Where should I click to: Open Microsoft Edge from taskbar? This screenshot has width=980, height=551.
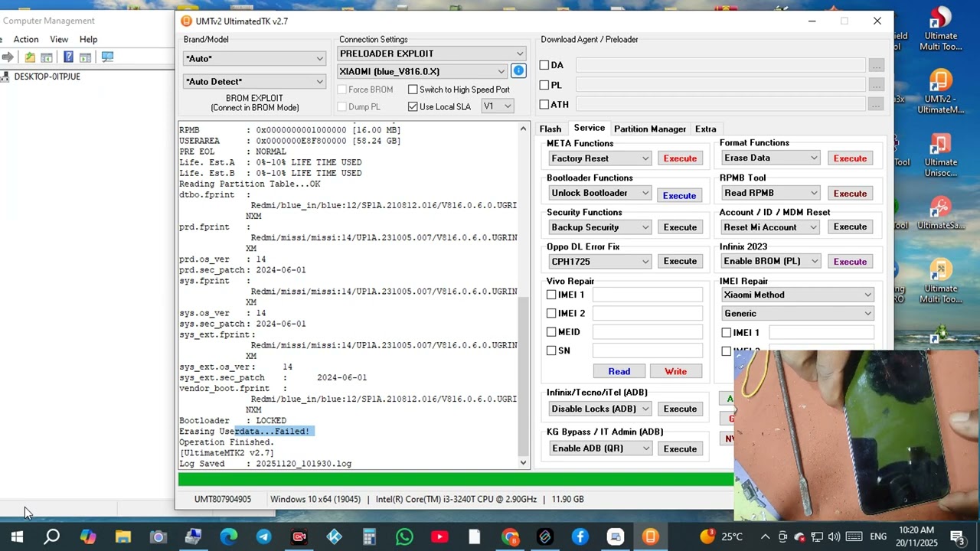click(229, 537)
